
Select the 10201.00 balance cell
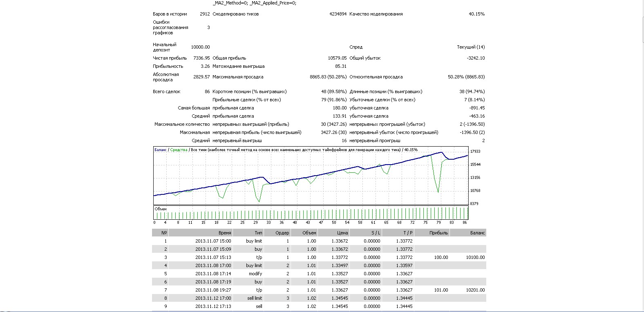tap(475, 290)
